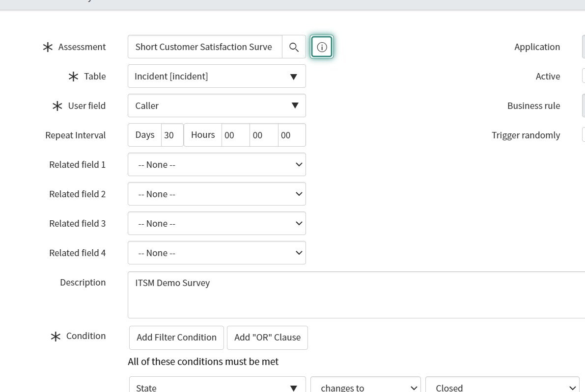
Task: Click the Repeat Interval days field
Action: pos(172,135)
